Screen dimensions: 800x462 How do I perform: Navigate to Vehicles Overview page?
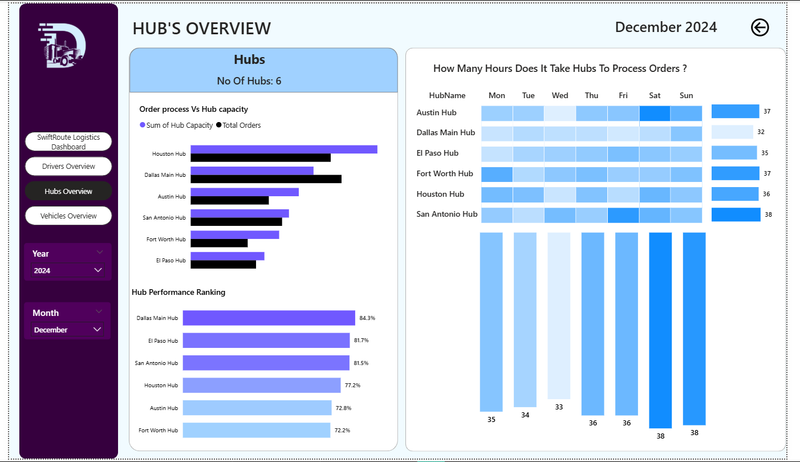point(68,216)
